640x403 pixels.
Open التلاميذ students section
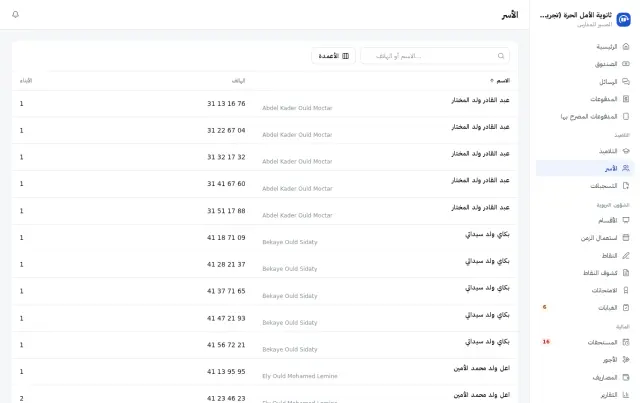[585, 151]
